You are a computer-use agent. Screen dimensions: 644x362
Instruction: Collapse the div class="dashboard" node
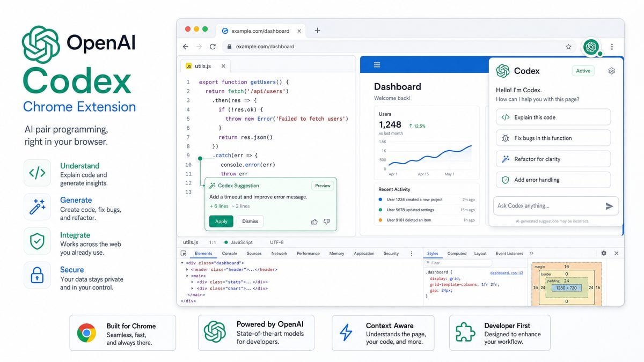coord(181,263)
